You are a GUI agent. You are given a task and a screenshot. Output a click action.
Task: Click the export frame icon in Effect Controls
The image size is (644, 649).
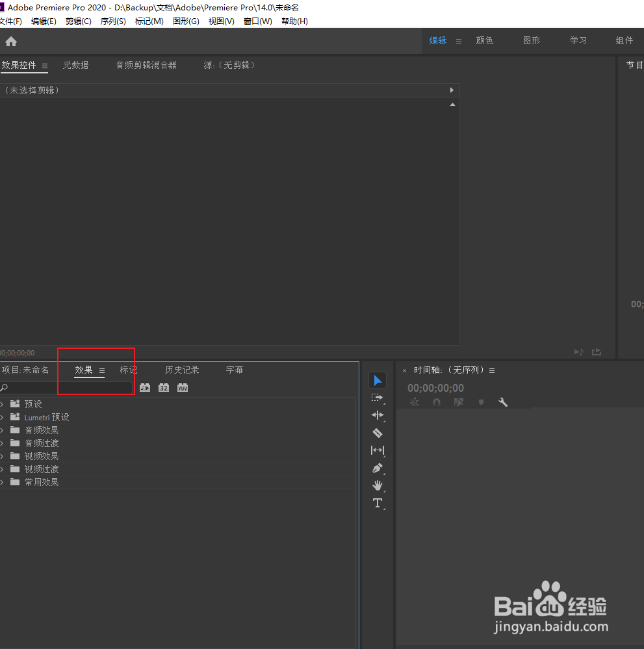click(x=597, y=352)
